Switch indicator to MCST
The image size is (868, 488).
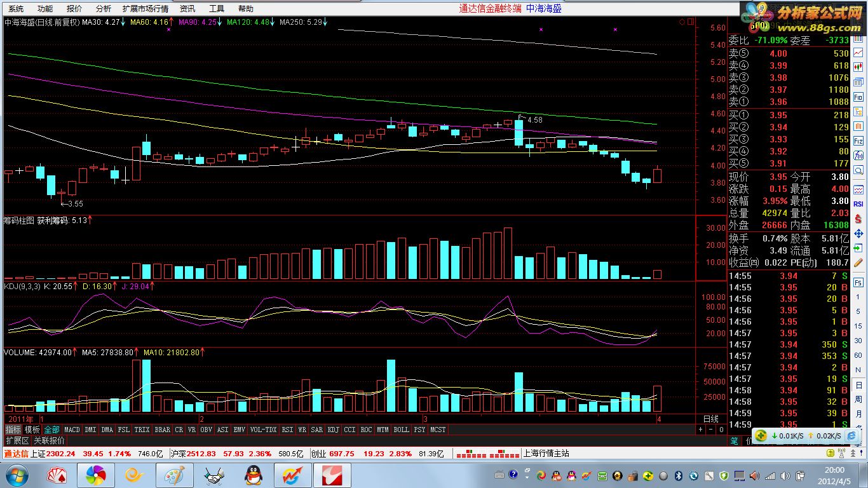click(438, 430)
